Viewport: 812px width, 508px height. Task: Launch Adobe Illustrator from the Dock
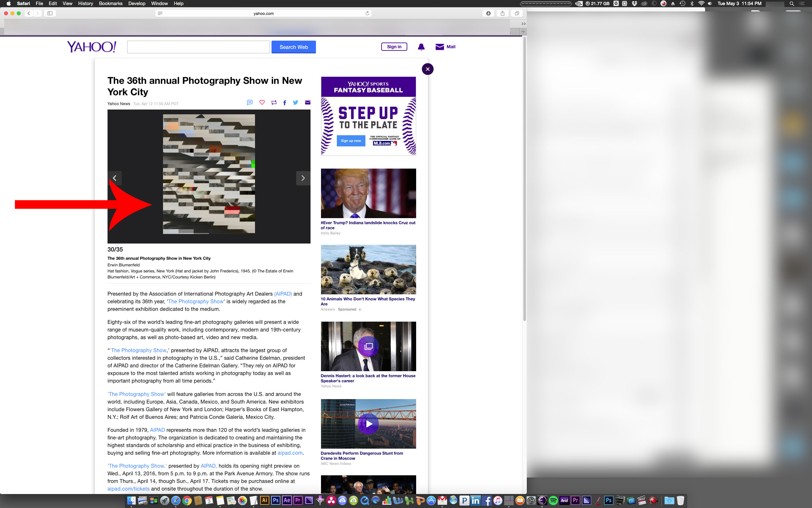(265, 500)
